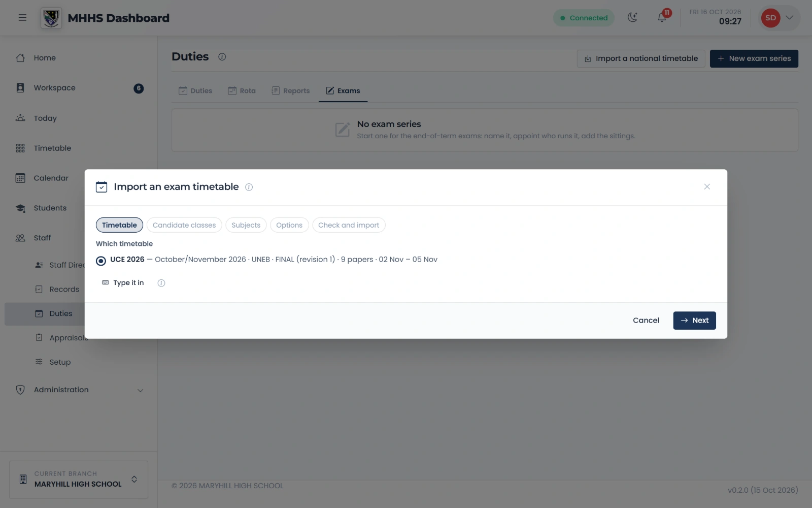Click Import a national timetable button
This screenshot has width=812, height=508.
click(x=641, y=58)
